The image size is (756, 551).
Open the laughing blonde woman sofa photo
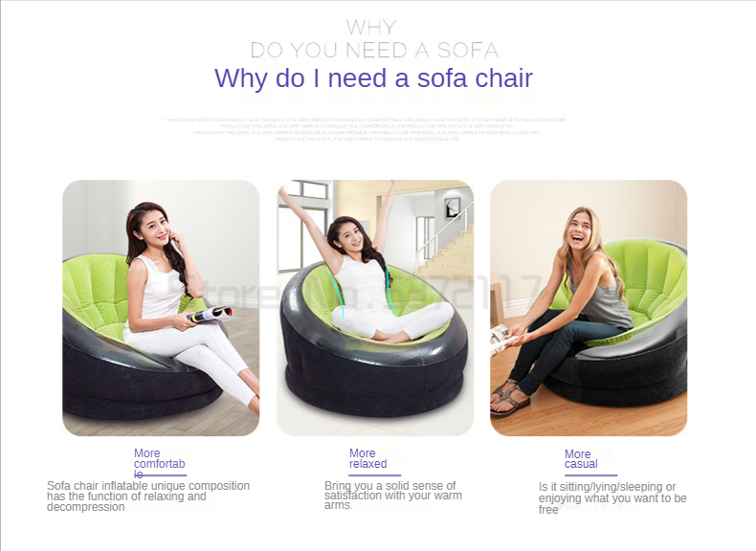589,308
